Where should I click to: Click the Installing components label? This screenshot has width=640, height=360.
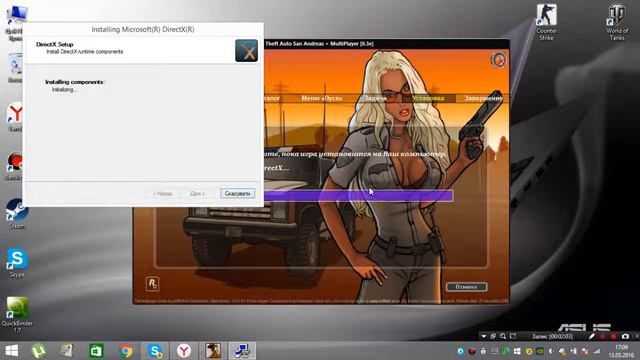75,82
